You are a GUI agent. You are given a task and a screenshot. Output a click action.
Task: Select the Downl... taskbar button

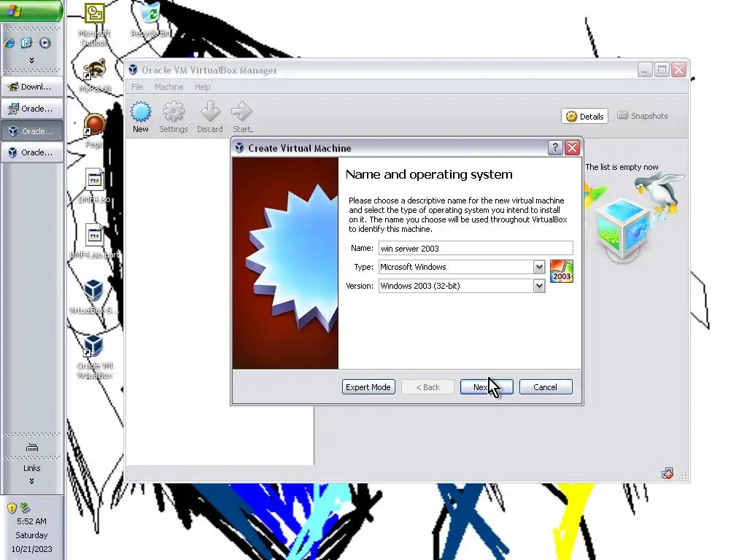click(32, 87)
